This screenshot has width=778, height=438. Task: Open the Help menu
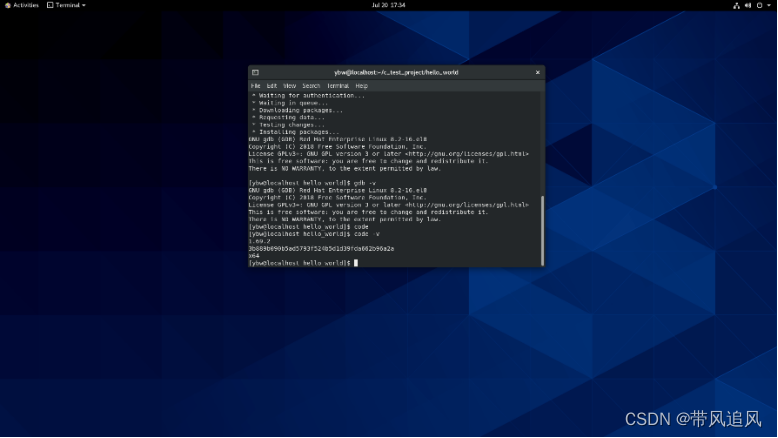click(361, 86)
